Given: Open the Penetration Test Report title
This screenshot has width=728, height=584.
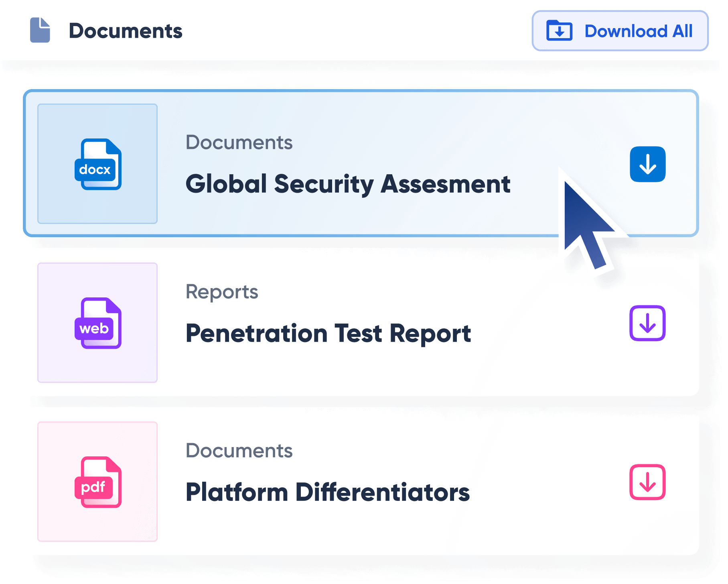Looking at the screenshot, I should click(328, 334).
